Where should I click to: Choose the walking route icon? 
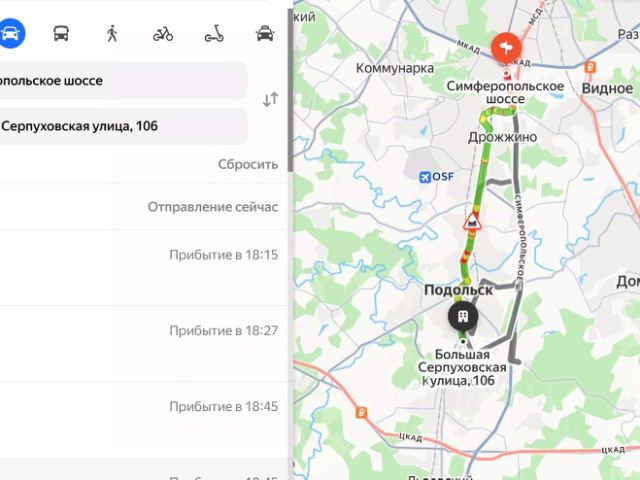[x=112, y=33]
